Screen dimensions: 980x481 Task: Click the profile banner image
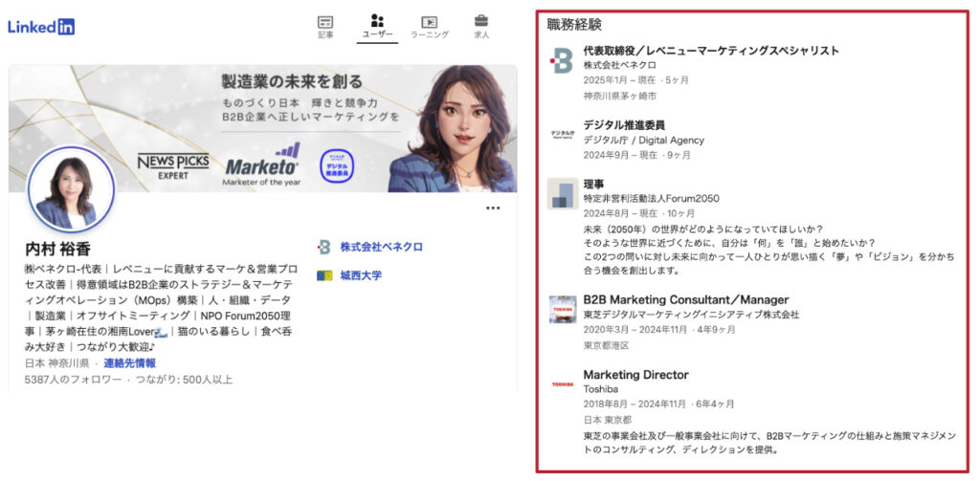coord(262,128)
